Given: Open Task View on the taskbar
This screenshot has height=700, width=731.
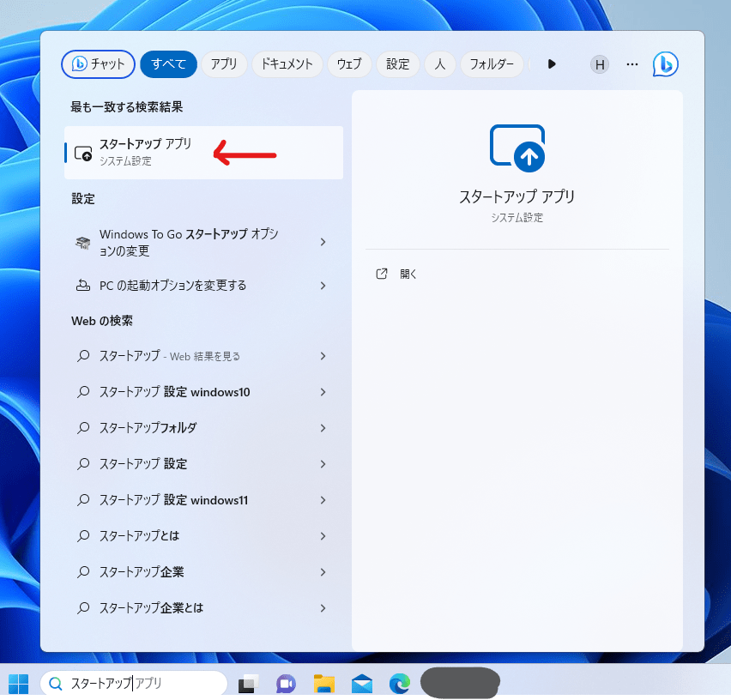Looking at the screenshot, I should (x=249, y=684).
